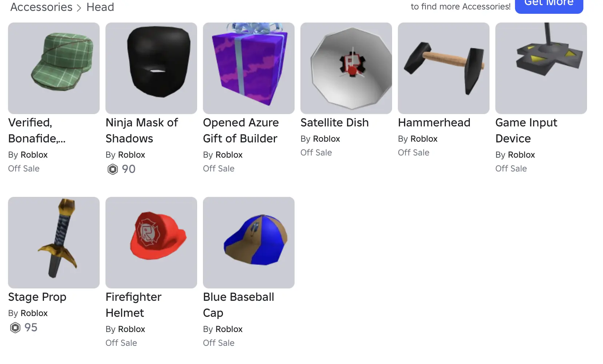The width and height of the screenshot is (603, 364).
Task: Open the Satellite Dish item image
Action: pos(346,68)
